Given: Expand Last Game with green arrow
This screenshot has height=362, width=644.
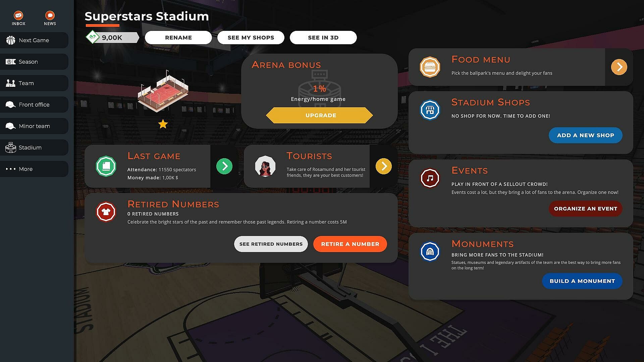Looking at the screenshot, I should pyautogui.click(x=224, y=166).
